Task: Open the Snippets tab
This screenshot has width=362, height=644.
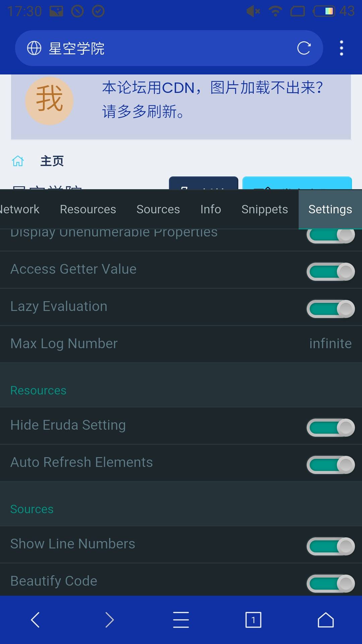Action: coord(264,209)
